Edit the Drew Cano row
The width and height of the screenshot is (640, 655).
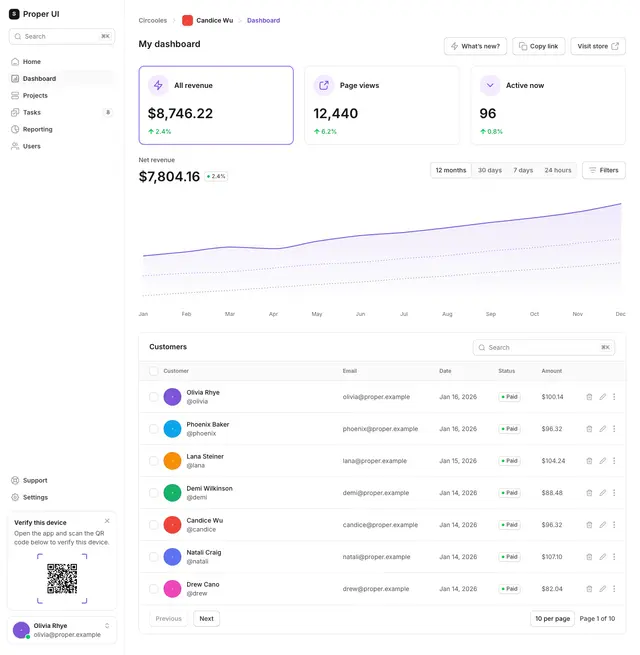602,589
